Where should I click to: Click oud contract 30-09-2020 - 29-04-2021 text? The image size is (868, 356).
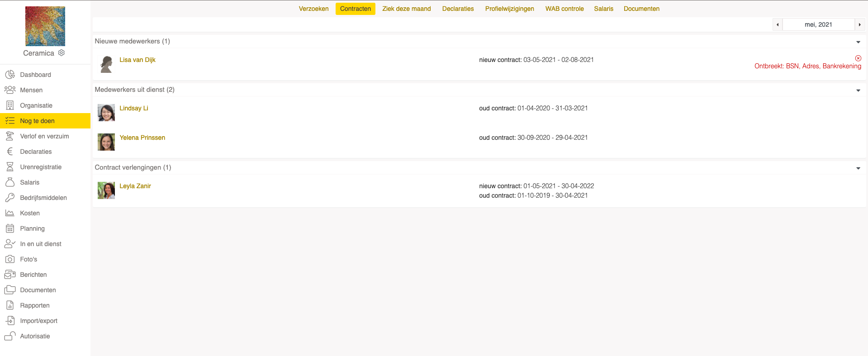[x=533, y=138]
